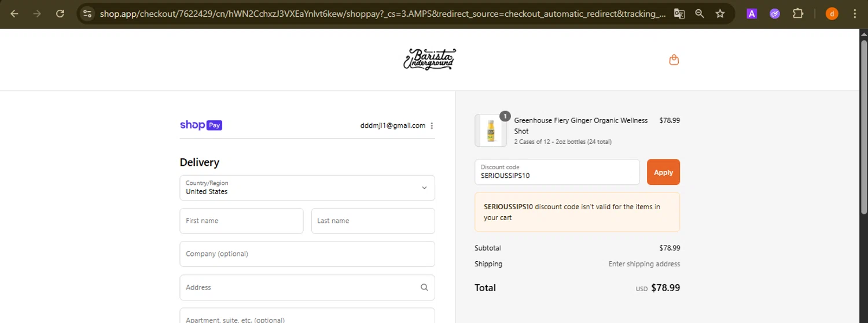Click the Greenhouse Fiery Ginger product name

point(581,125)
